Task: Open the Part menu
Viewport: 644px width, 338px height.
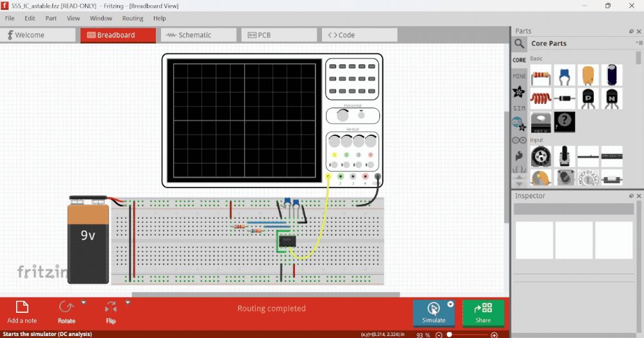Action: (51, 18)
